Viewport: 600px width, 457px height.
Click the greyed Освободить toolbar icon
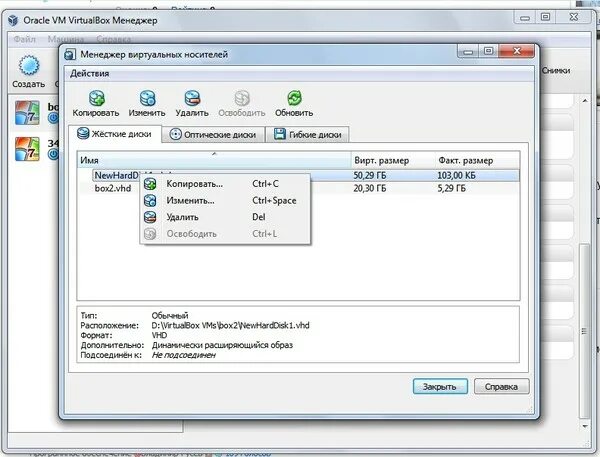[242, 98]
